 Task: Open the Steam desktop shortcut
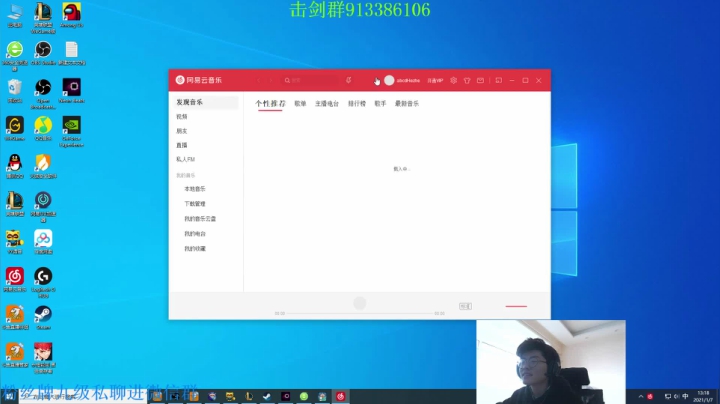coord(43,317)
